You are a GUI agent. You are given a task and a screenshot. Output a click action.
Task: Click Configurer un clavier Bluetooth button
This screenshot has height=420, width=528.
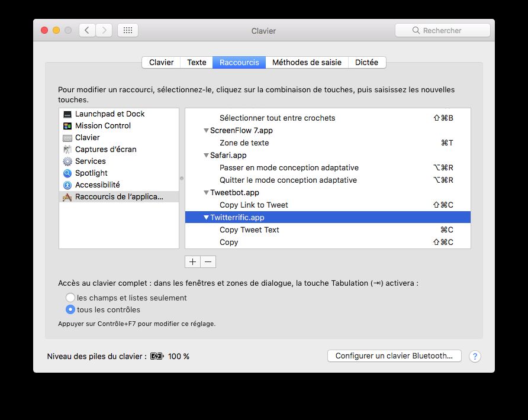tap(394, 356)
